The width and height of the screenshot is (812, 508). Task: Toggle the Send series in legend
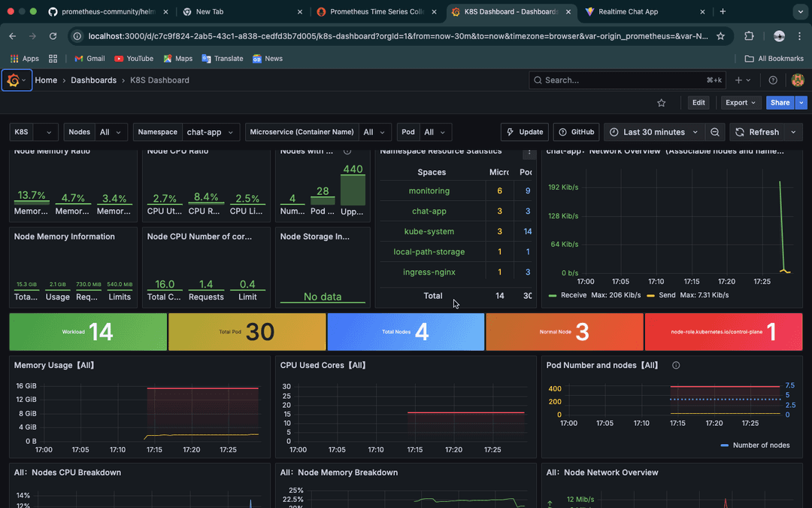pyautogui.click(x=667, y=295)
